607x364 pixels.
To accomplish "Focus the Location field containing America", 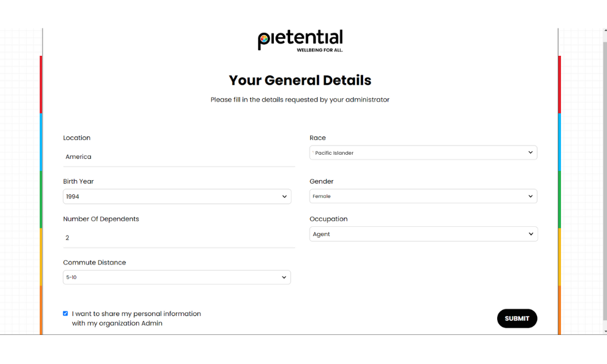I will click(x=178, y=157).
